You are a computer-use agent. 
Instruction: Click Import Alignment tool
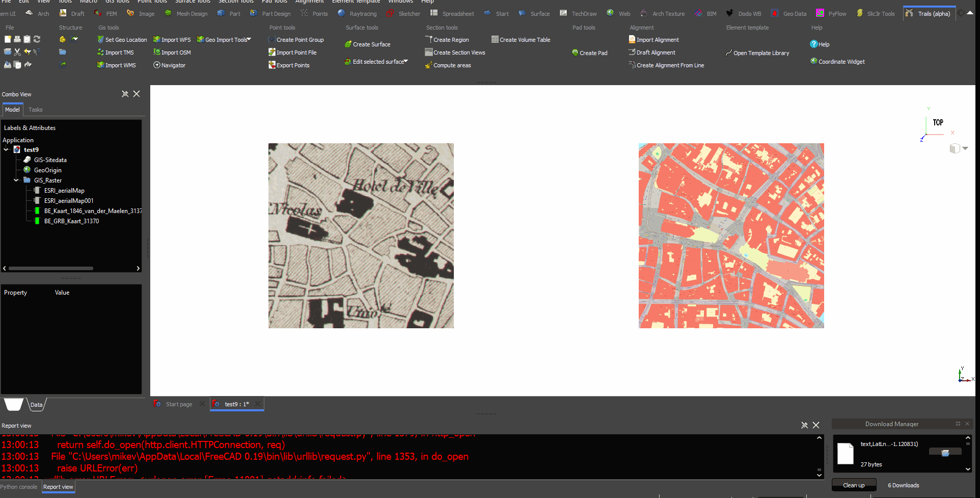tap(654, 40)
